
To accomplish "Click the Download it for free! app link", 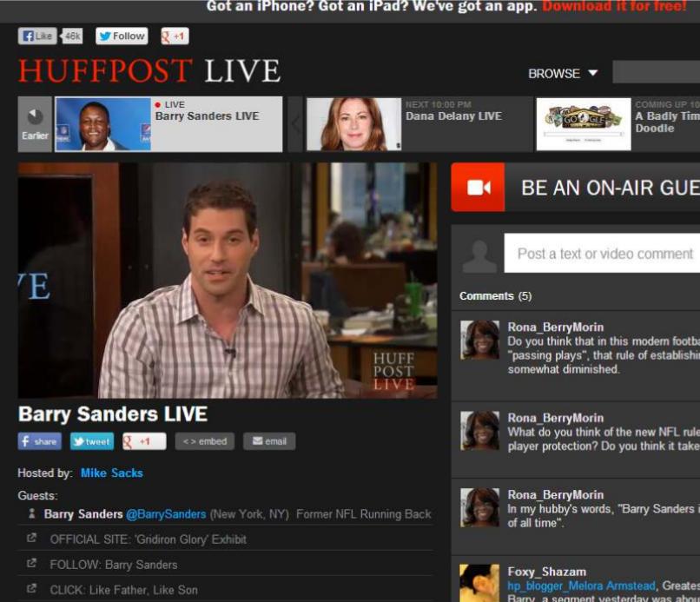I will 614,6.
